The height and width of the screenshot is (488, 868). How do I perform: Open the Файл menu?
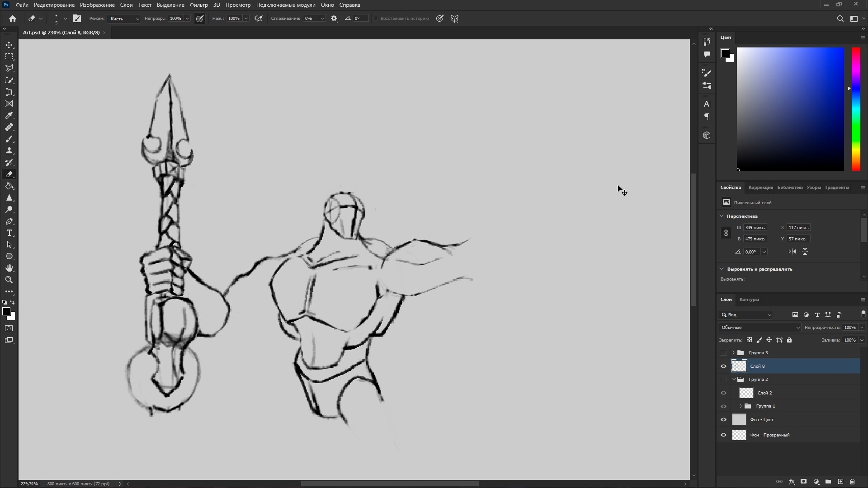pyautogui.click(x=22, y=5)
